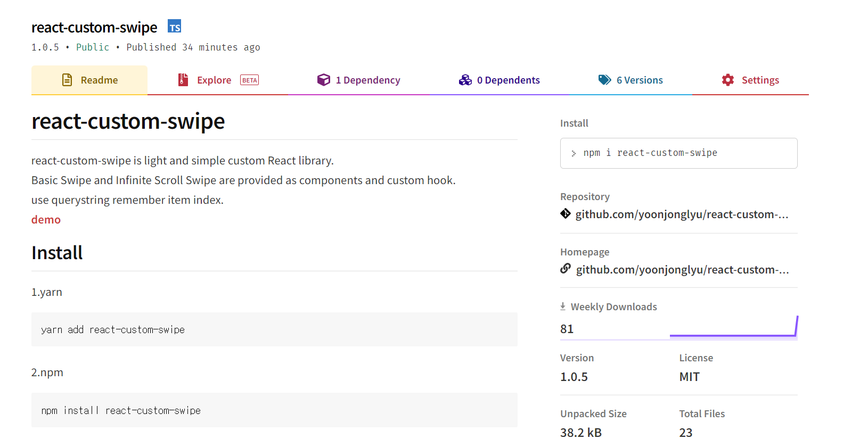Switch to the Explore tab
This screenshot has width=868, height=439.
click(218, 80)
